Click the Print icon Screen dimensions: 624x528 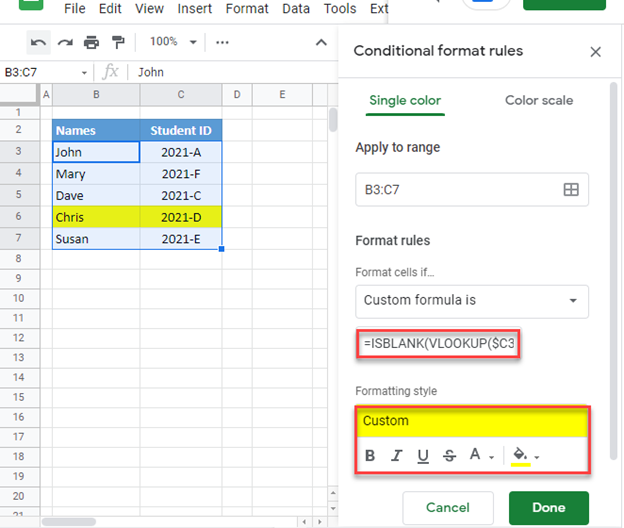point(92,42)
